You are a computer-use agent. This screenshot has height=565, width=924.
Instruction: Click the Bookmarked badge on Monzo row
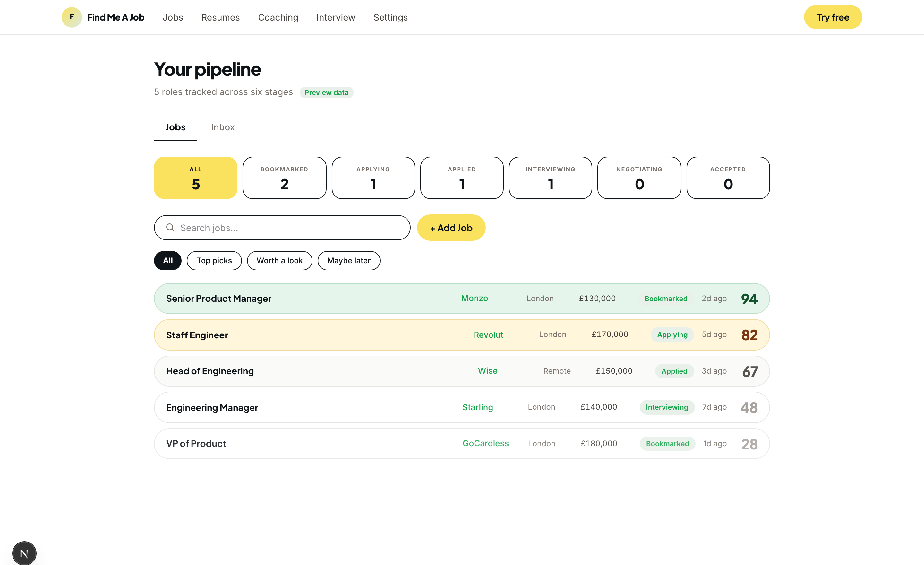tap(666, 299)
